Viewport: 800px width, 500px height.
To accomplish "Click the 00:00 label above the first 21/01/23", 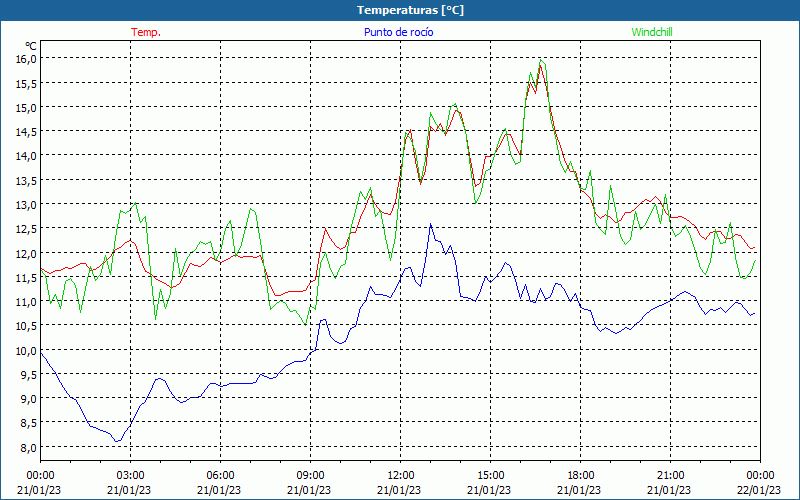I will point(40,476).
